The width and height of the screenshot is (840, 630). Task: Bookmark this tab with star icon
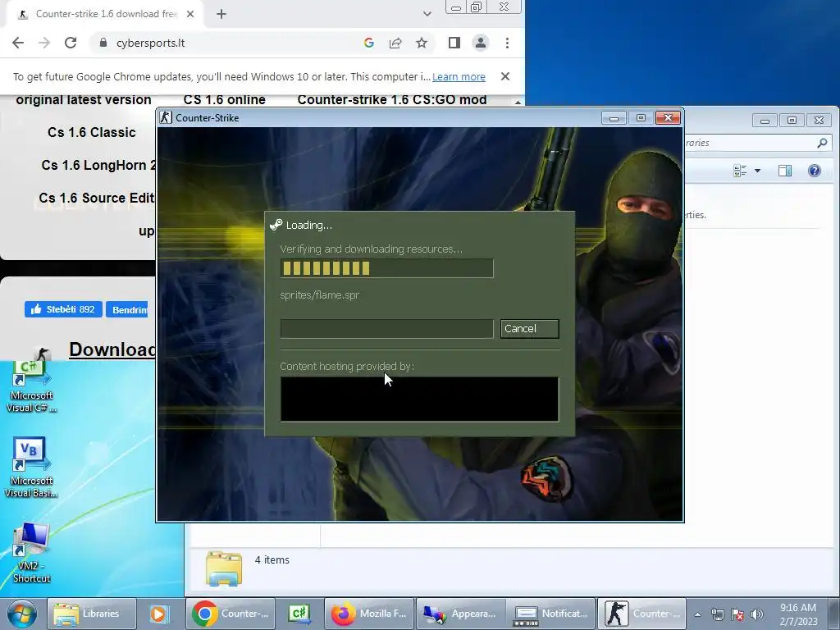click(x=422, y=43)
